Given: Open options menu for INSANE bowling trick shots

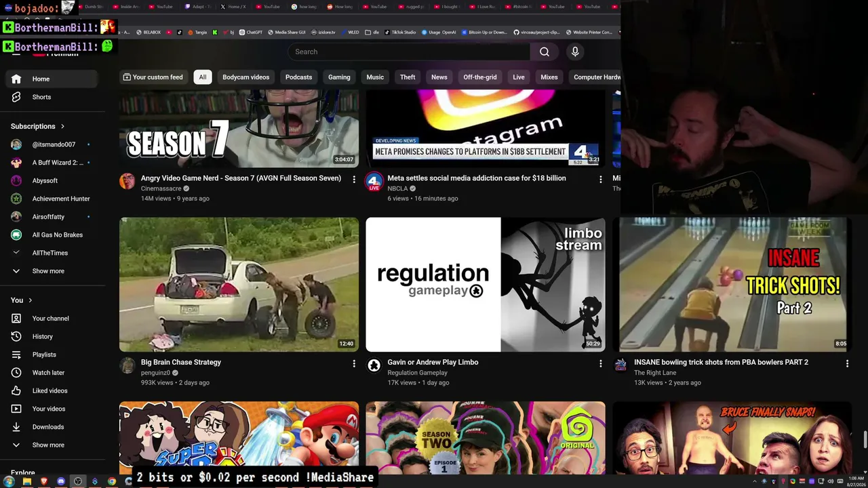Looking at the screenshot, I should [847, 363].
